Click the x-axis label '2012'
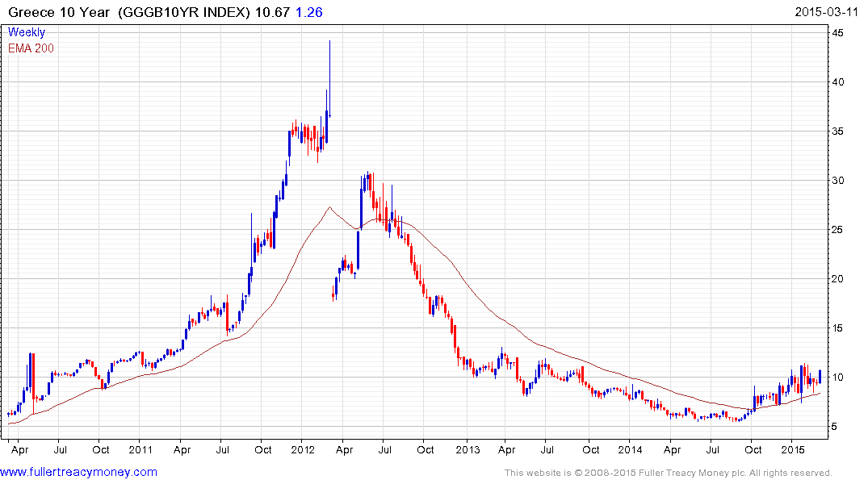Screen dimensions: 868x484 coord(302,450)
